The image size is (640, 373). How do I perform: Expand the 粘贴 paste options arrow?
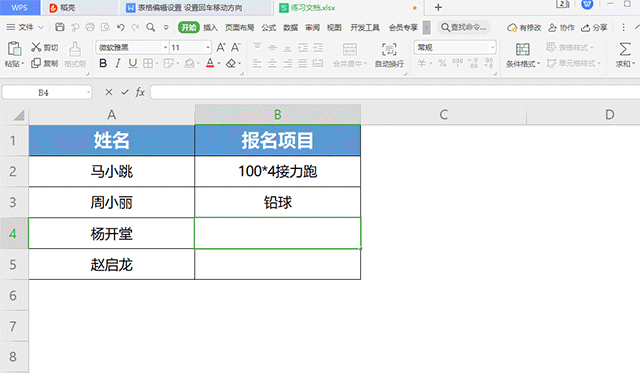coord(22,64)
